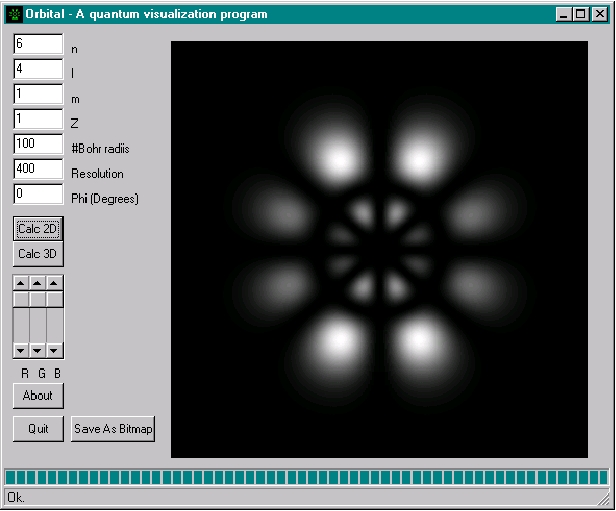Click the B color slider thumb
Viewport: 616px width, 511px height.
[54, 299]
